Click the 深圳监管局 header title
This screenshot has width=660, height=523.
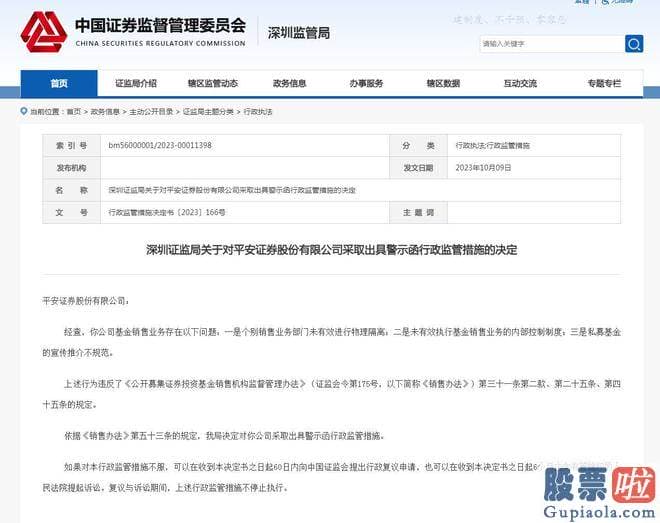(298, 33)
